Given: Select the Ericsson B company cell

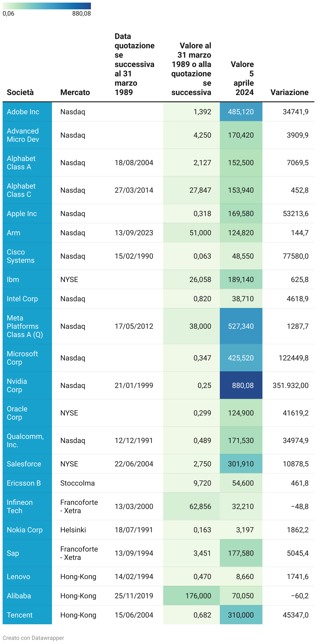Looking at the screenshot, I should pyautogui.click(x=24, y=483).
